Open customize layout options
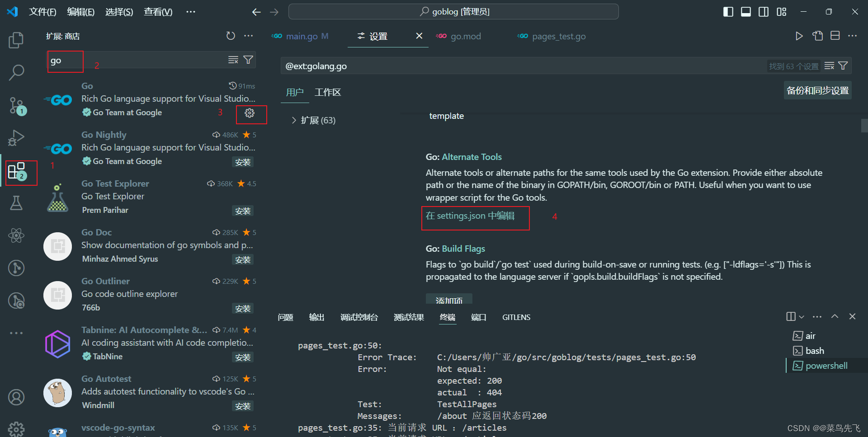The image size is (868, 437). click(x=782, y=12)
